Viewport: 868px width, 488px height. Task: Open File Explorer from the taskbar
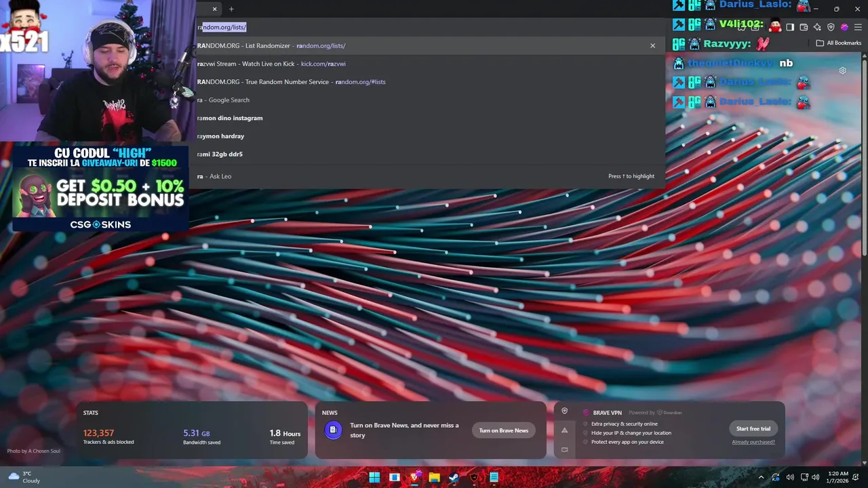435,477
